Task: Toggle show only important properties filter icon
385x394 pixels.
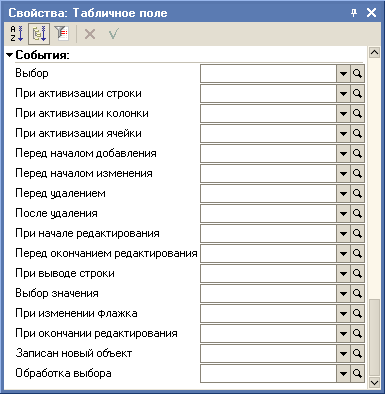Action: [x=62, y=34]
